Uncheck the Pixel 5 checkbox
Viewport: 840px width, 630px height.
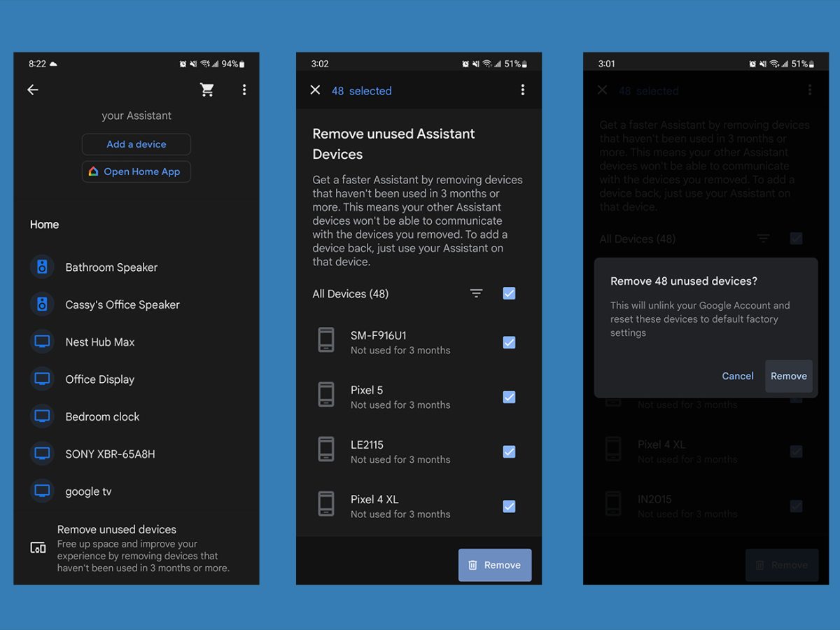[509, 397]
